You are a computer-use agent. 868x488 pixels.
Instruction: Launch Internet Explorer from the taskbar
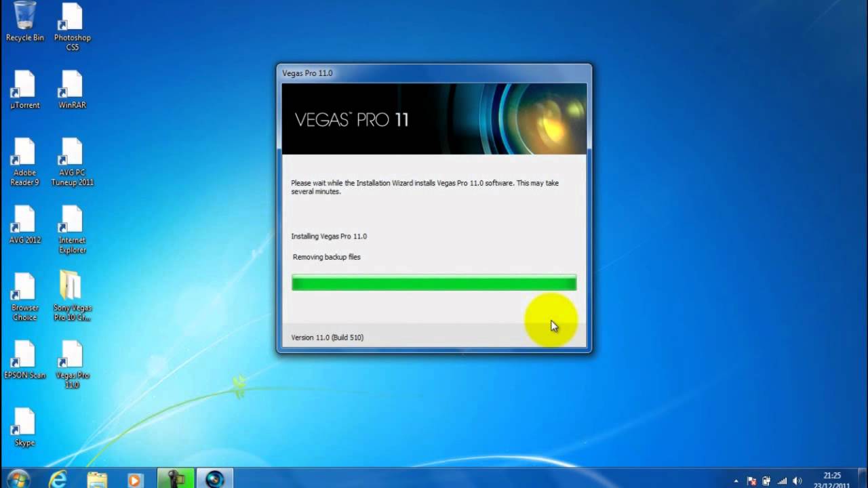click(58, 479)
